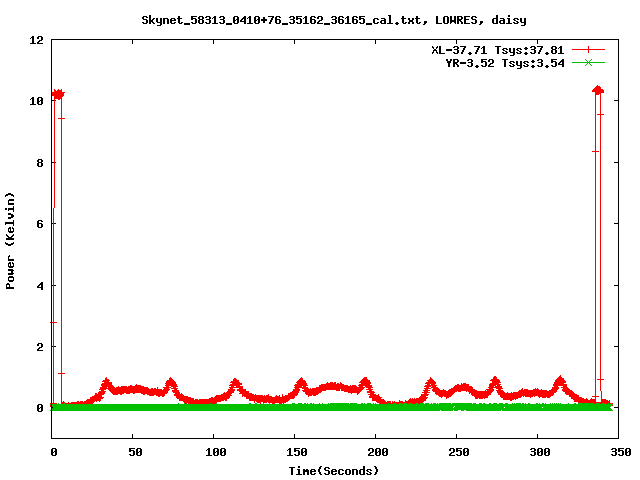Viewport: 640px width, 480px height.
Task: Click the y-axis tick label 12
Action: pos(36,40)
